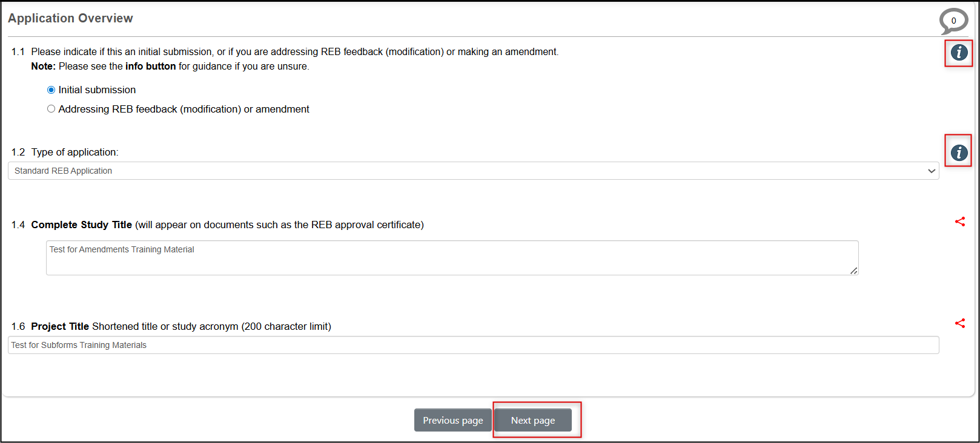Click the 'Type of application:' question label
980x443 pixels.
[75, 153]
